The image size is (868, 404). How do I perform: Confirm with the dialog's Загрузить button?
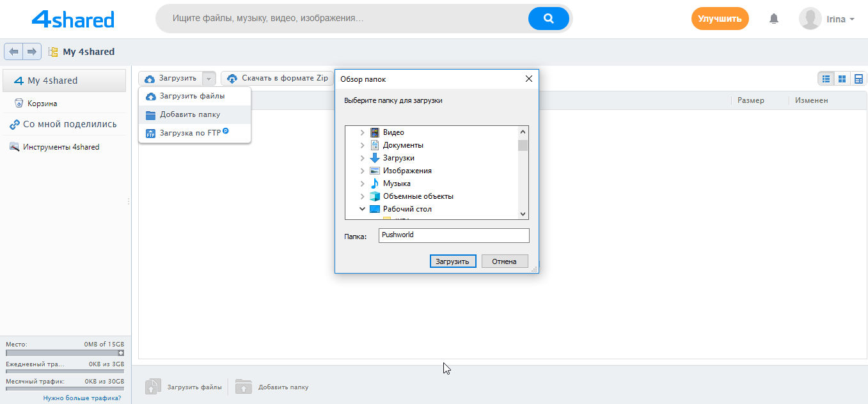453,261
